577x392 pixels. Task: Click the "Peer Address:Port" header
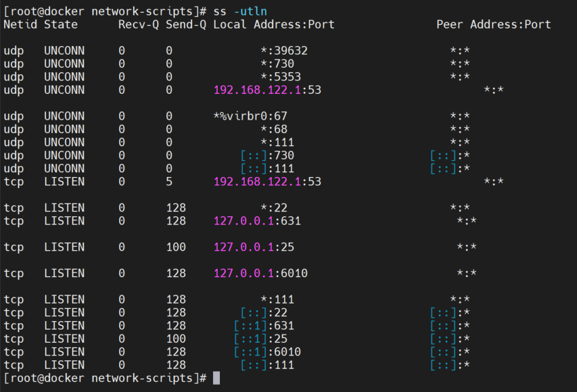click(494, 24)
